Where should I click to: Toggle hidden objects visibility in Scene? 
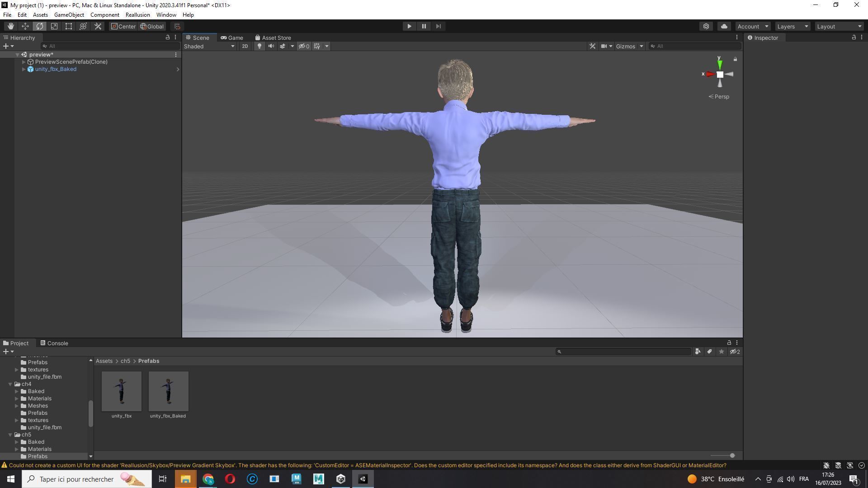tap(304, 46)
